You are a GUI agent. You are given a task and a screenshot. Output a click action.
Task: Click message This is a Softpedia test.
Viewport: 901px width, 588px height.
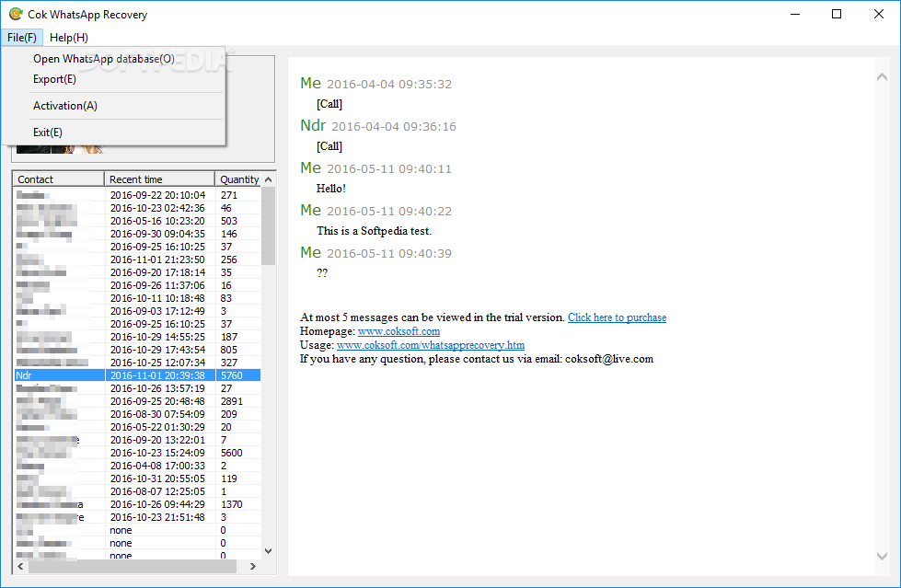click(374, 231)
